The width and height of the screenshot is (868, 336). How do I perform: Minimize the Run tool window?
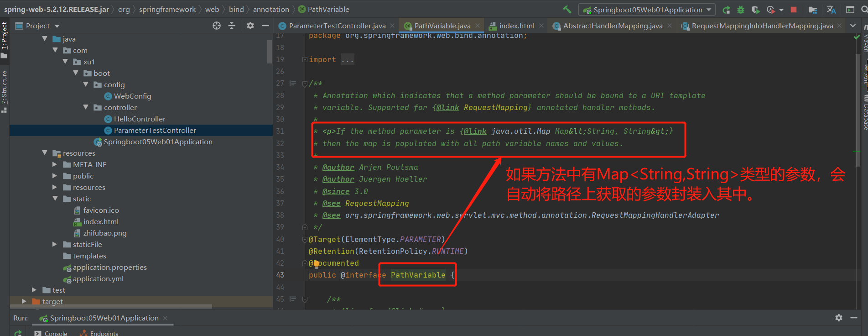pyautogui.click(x=854, y=318)
